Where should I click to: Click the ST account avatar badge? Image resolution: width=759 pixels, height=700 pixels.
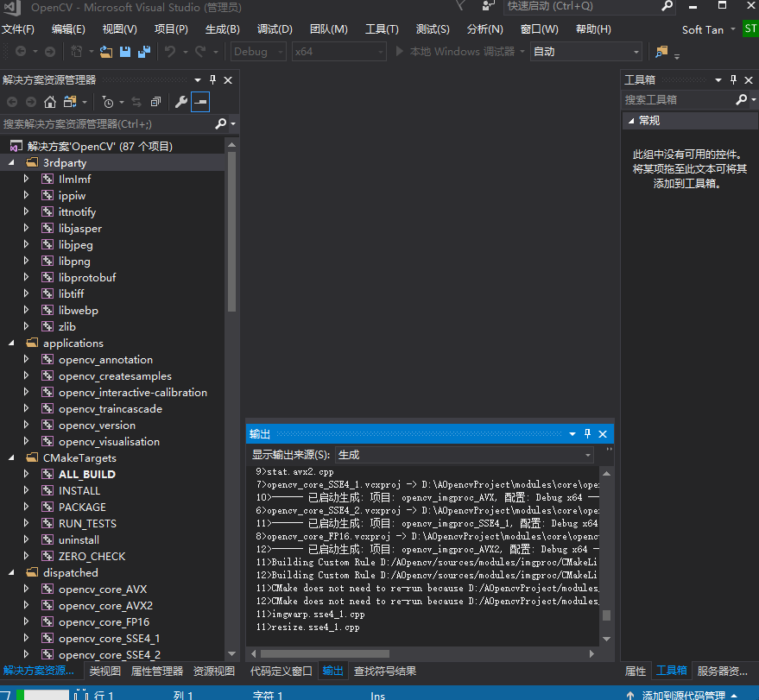point(750,29)
